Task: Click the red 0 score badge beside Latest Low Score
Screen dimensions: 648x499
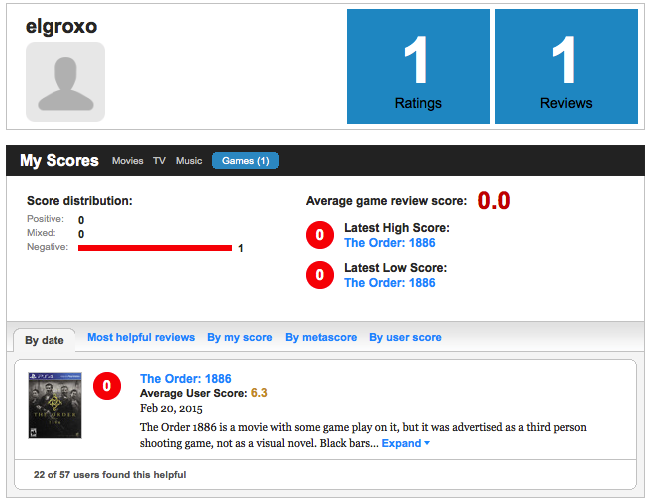Action: 320,275
